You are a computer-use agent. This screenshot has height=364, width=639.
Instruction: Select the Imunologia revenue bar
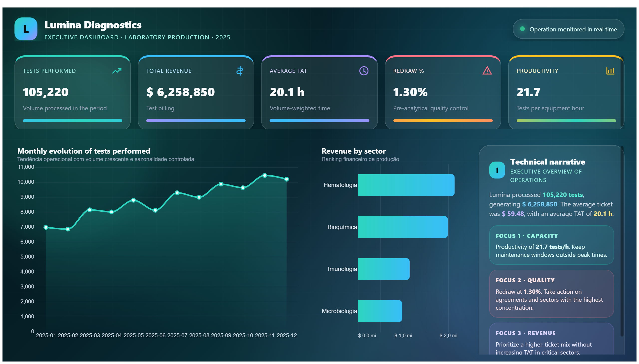point(383,269)
